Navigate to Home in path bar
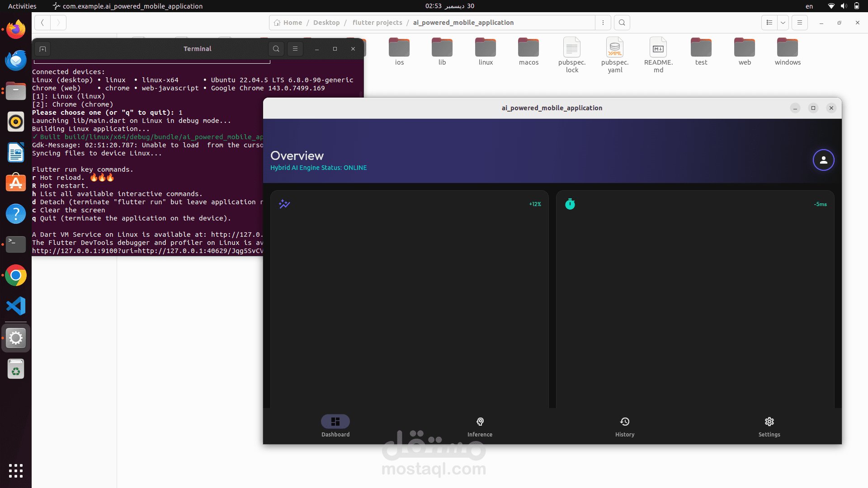868x488 pixels. coord(288,23)
